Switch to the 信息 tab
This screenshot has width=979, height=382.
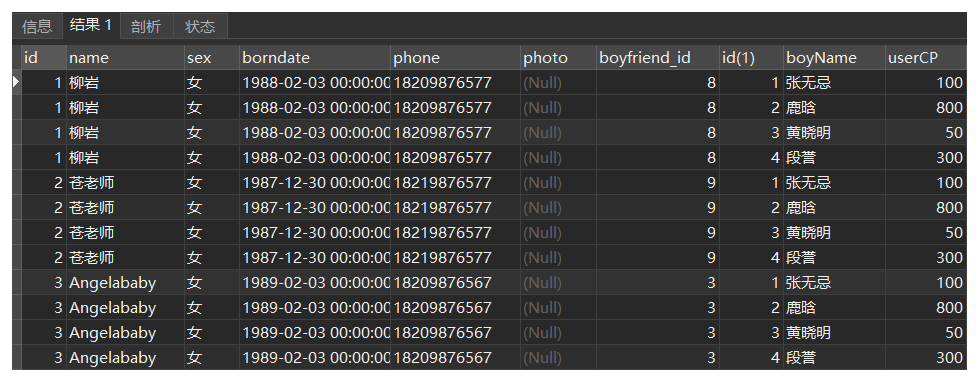coord(37,26)
